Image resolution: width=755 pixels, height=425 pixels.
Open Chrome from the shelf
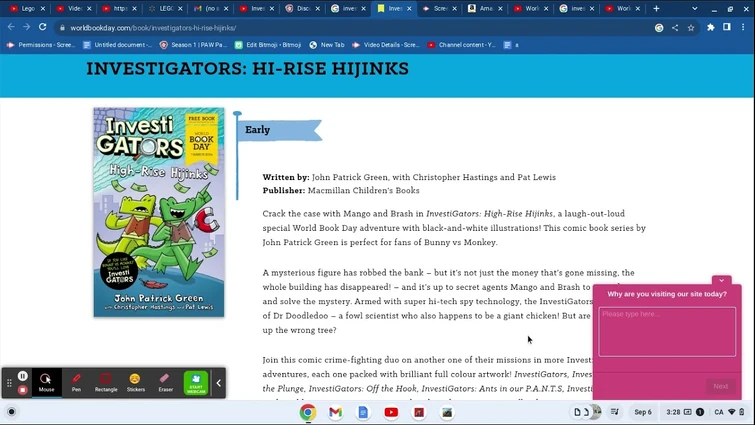[x=308, y=412]
